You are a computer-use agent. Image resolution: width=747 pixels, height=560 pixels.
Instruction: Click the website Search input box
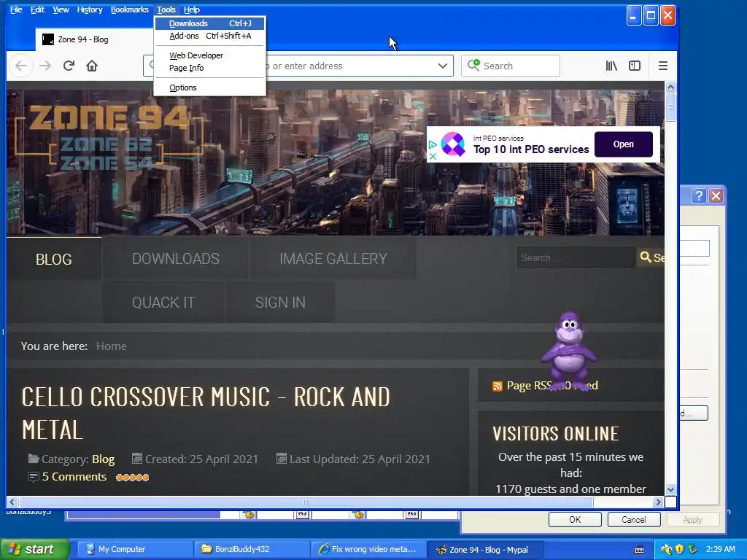576,257
